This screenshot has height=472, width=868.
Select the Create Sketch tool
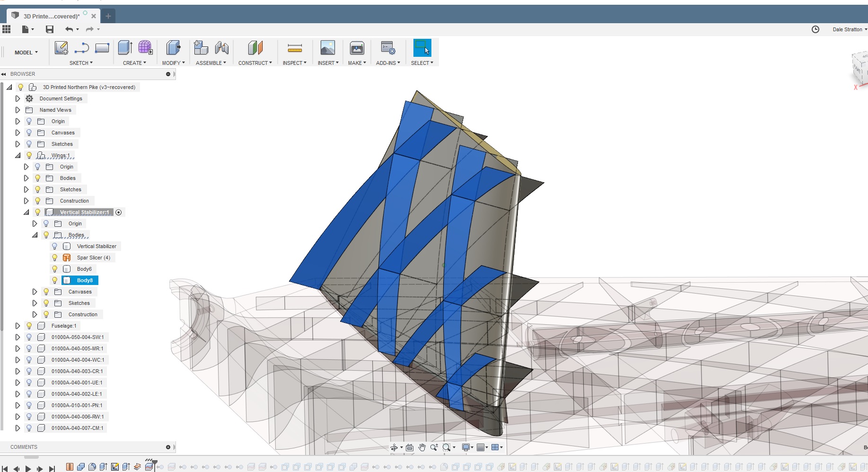click(61, 48)
